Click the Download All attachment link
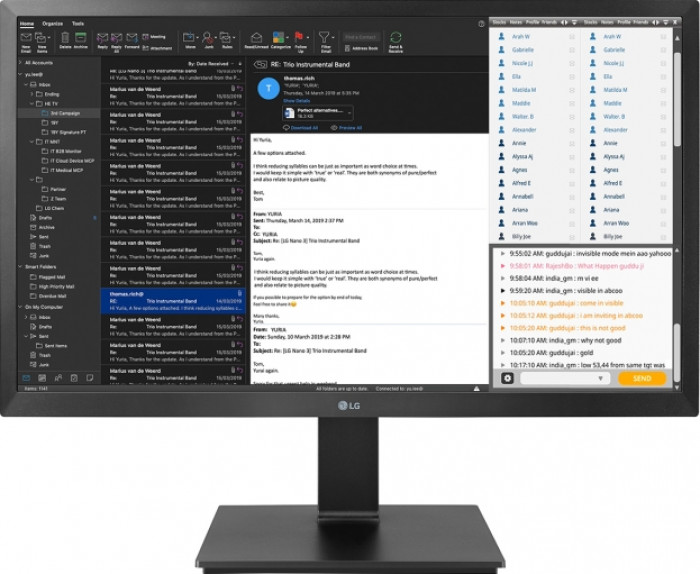Image resolution: width=700 pixels, height=574 pixels. click(302, 128)
